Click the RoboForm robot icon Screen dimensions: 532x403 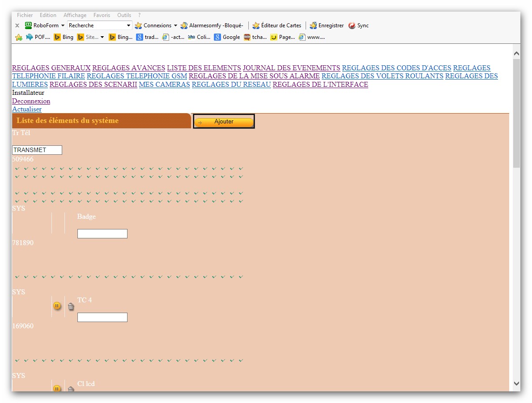coord(29,25)
